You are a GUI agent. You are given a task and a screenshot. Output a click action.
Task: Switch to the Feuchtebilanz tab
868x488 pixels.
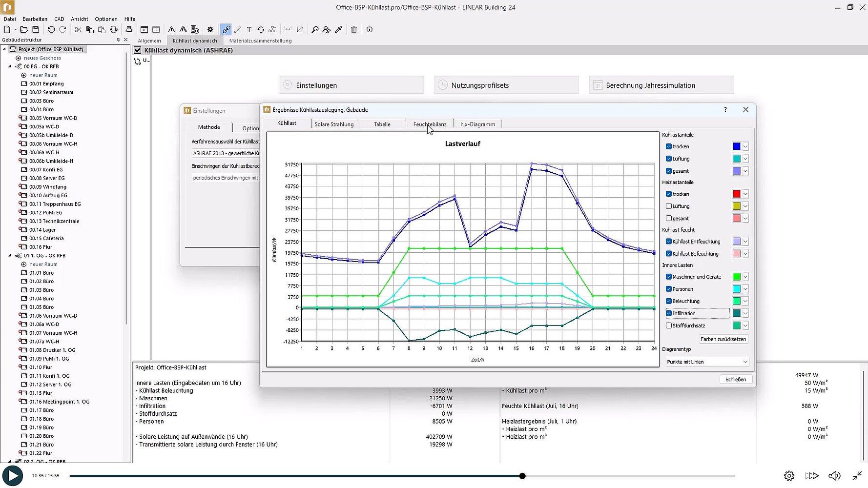[x=430, y=124]
